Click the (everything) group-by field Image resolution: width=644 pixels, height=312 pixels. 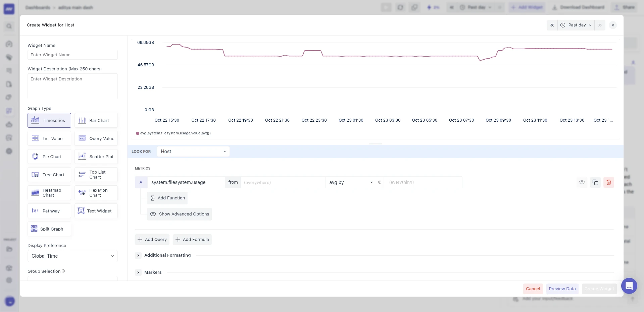click(423, 182)
